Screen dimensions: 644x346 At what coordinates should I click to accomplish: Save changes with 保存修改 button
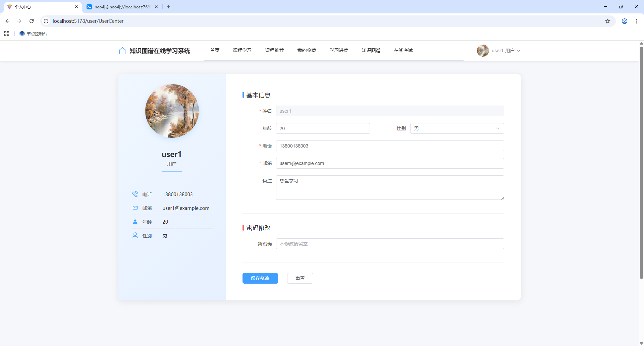coord(260,278)
